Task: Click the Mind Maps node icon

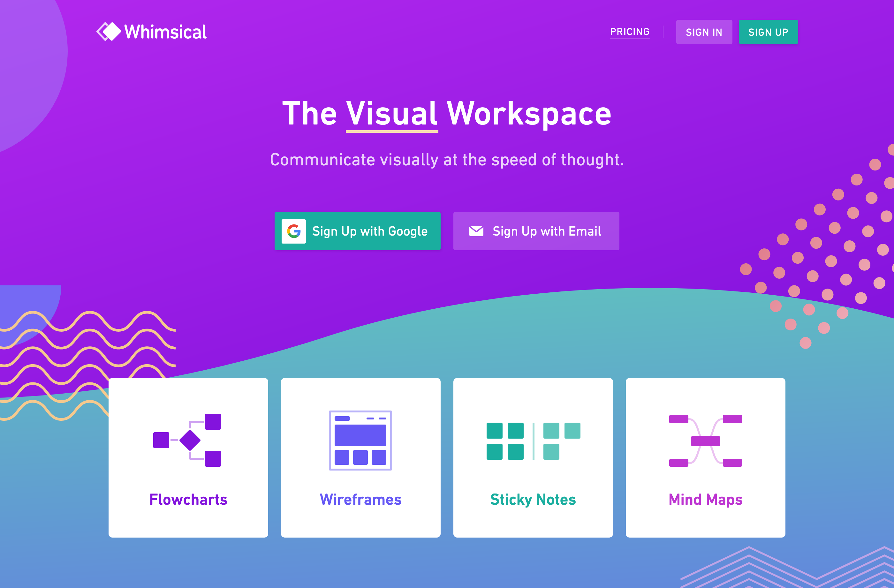Action: coord(705,441)
